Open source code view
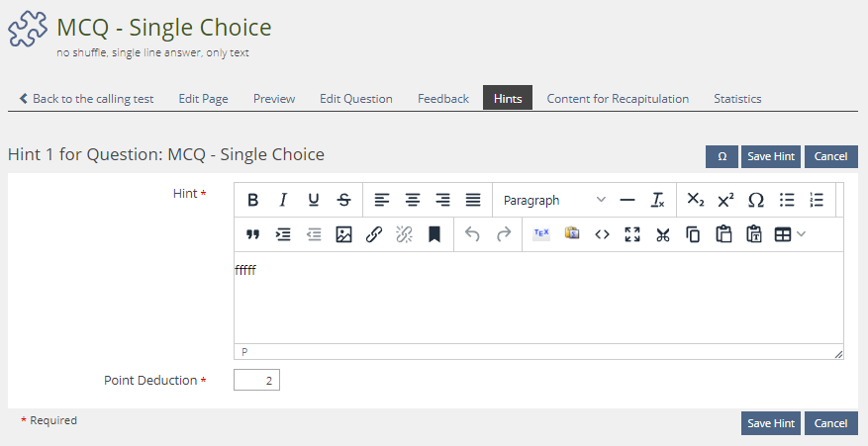 tap(602, 234)
